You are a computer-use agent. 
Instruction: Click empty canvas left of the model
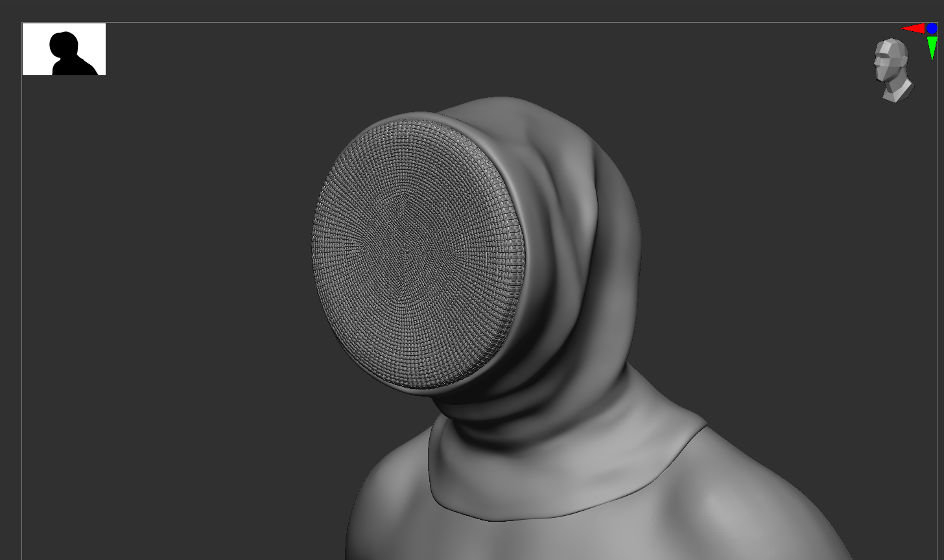click(162, 292)
